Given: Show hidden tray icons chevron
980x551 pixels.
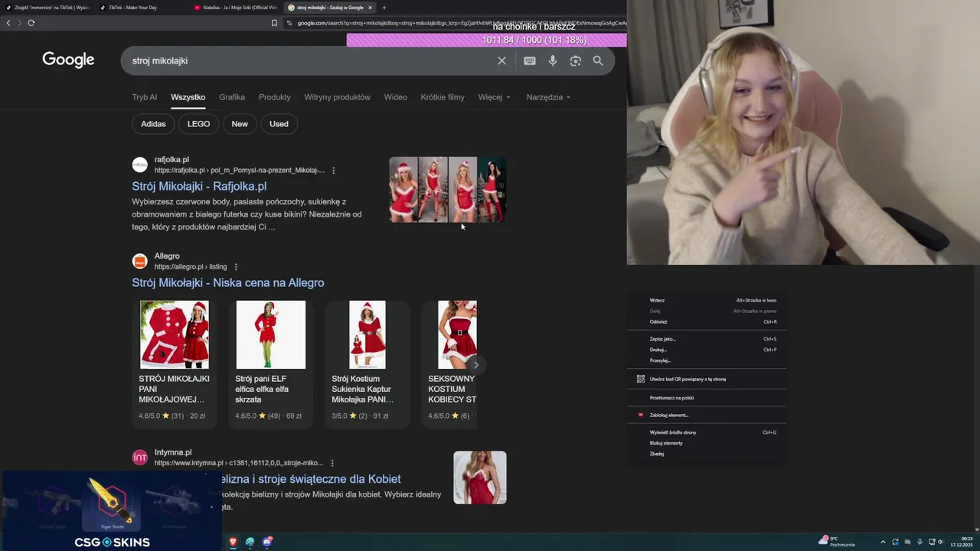Looking at the screenshot, I should (x=883, y=542).
